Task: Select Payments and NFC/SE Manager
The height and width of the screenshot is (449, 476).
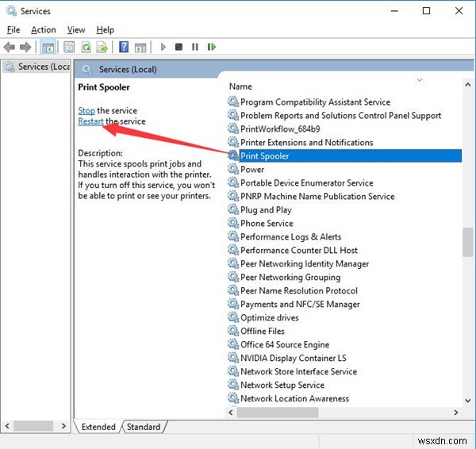Action: (300, 304)
